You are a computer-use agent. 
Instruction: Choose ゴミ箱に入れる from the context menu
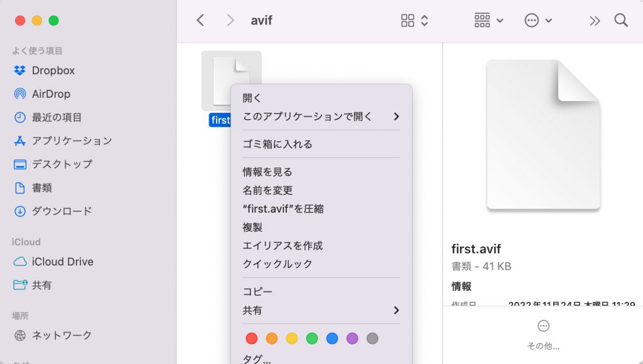(321, 144)
